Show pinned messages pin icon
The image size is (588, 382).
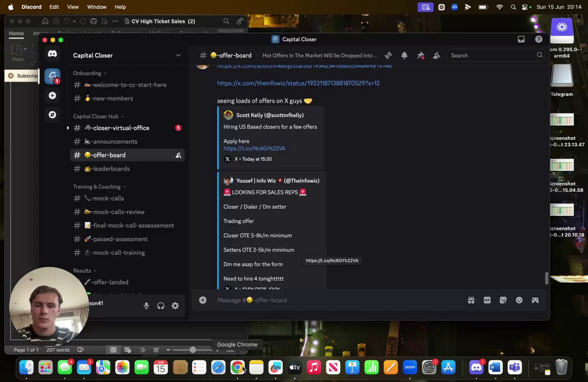coord(420,55)
